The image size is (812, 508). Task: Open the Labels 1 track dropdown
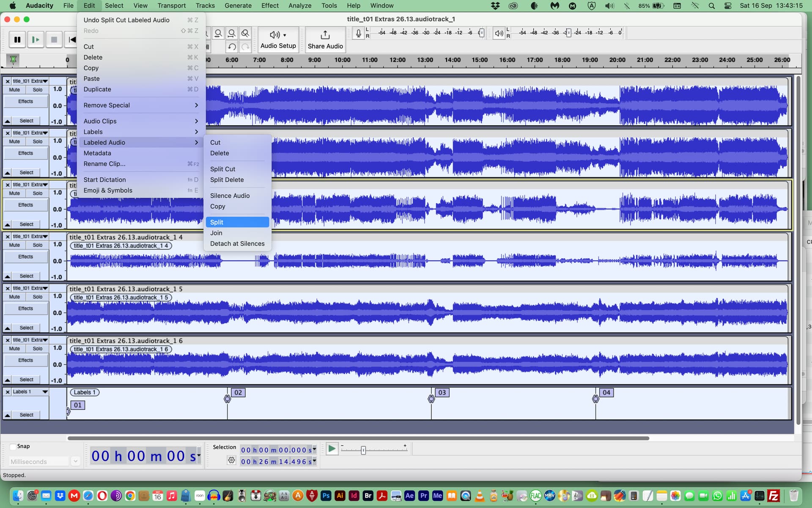45,392
